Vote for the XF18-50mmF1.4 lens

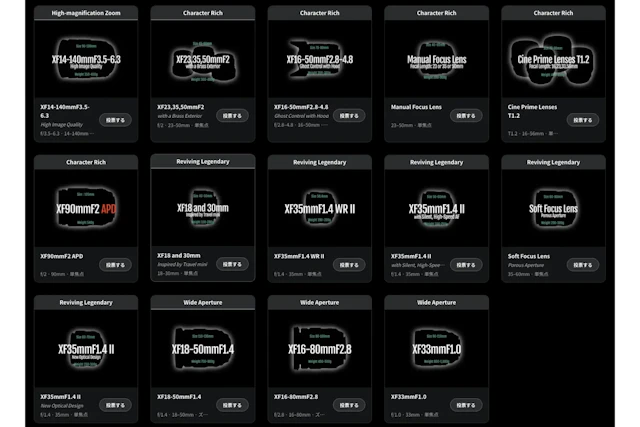click(232, 405)
